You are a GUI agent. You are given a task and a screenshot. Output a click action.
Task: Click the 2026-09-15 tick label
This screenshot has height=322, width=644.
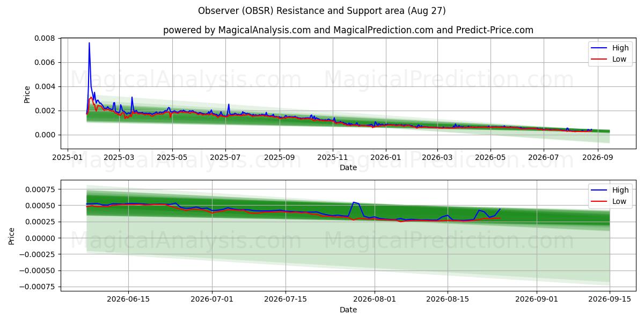[x=610, y=300]
